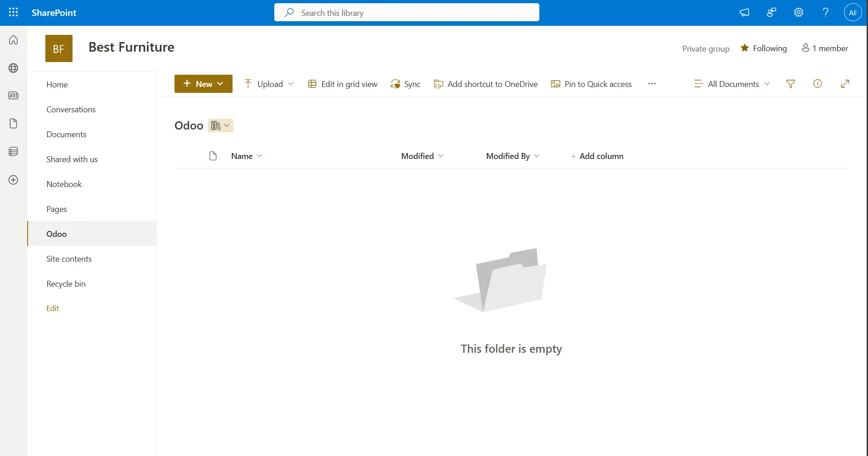Focus the Search this library field
The image size is (868, 456).
click(x=407, y=13)
